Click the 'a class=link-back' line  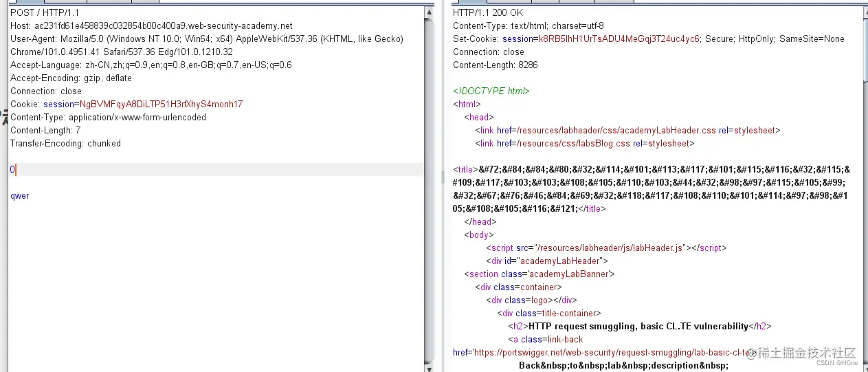coord(546,339)
